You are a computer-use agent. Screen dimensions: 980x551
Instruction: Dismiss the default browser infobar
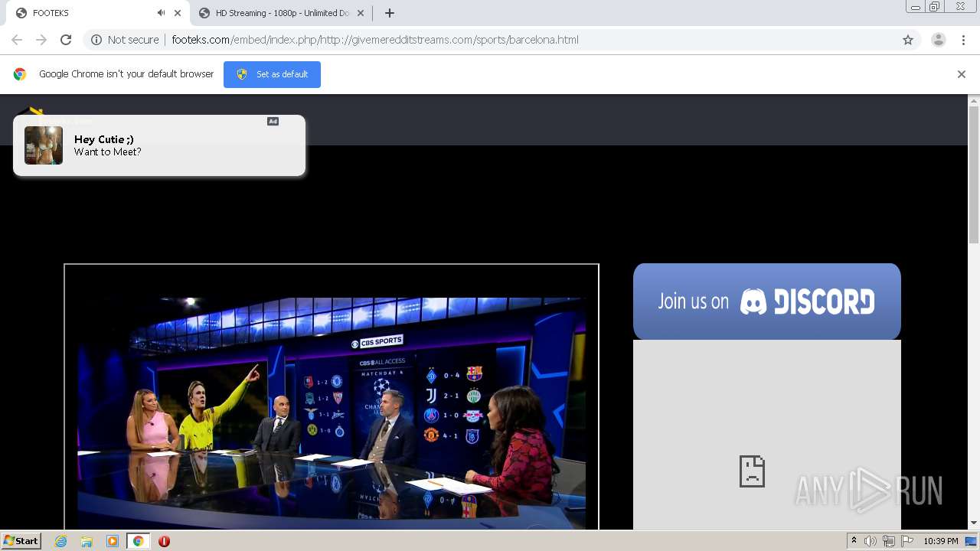pos(962,74)
